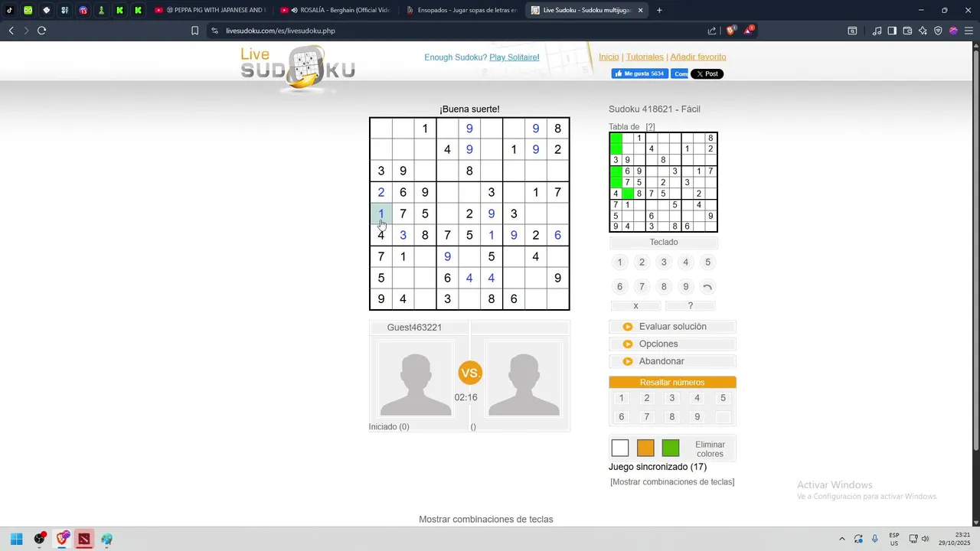Click the X Post share button

pyautogui.click(x=707, y=74)
